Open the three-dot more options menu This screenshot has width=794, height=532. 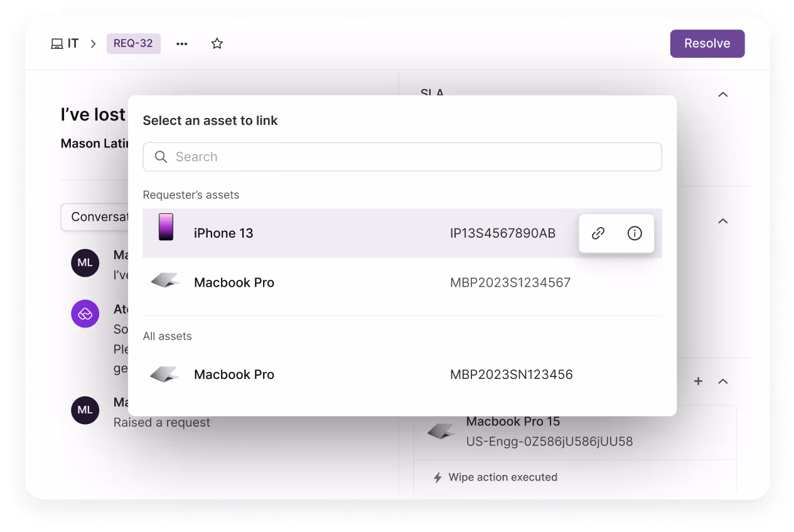pos(182,43)
